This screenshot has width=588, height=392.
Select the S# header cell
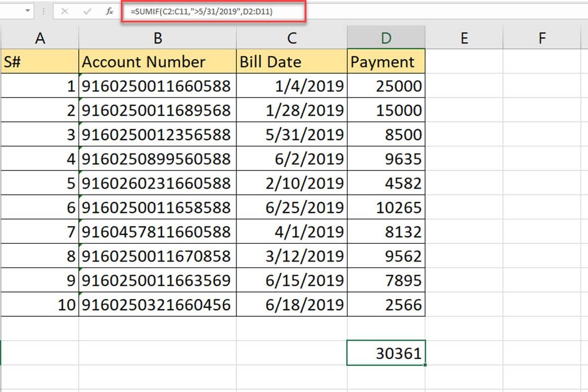click(x=40, y=62)
